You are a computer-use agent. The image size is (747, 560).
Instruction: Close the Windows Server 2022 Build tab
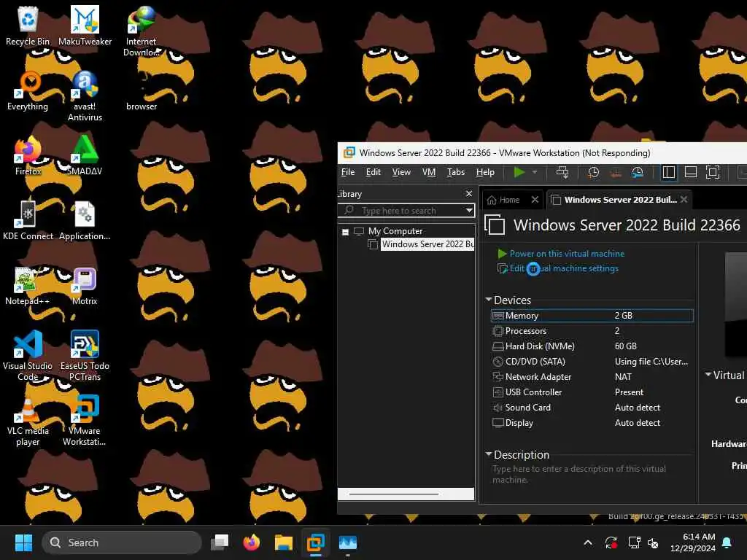684,199
